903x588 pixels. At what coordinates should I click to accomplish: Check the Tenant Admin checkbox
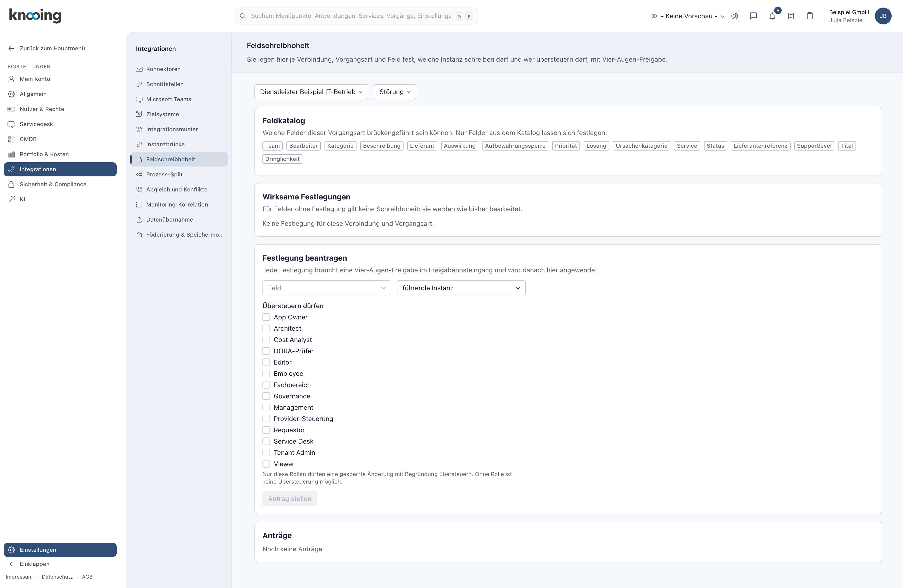[266, 453]
